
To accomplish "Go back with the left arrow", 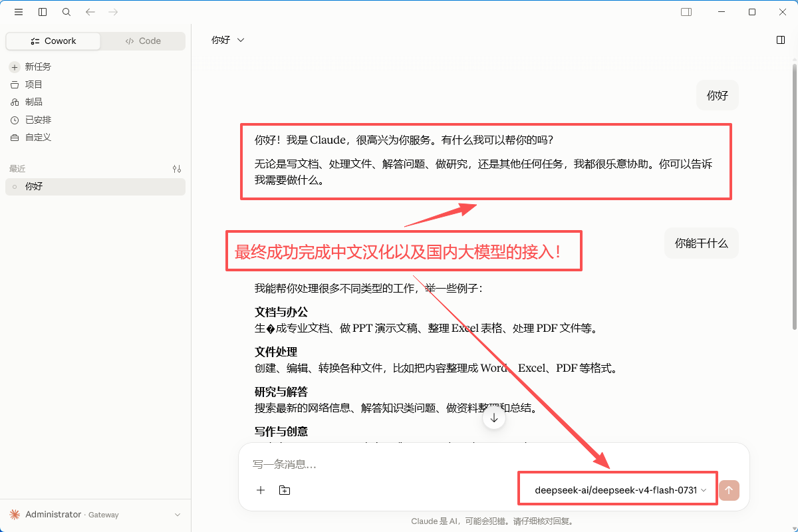I will point(90,12).
